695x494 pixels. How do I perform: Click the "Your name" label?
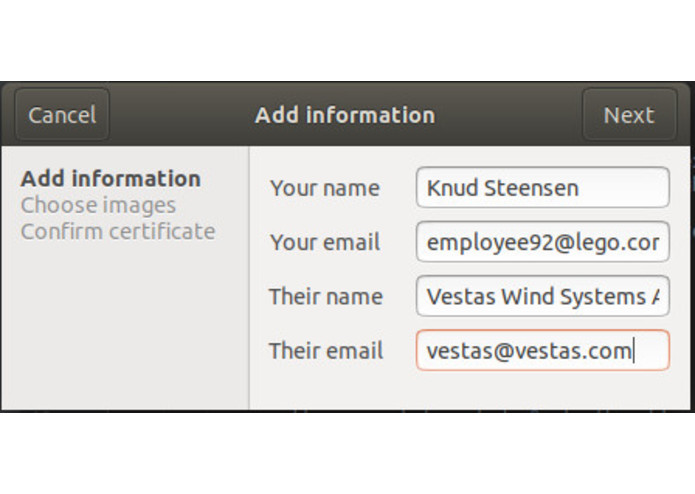[x=325, y=188]
